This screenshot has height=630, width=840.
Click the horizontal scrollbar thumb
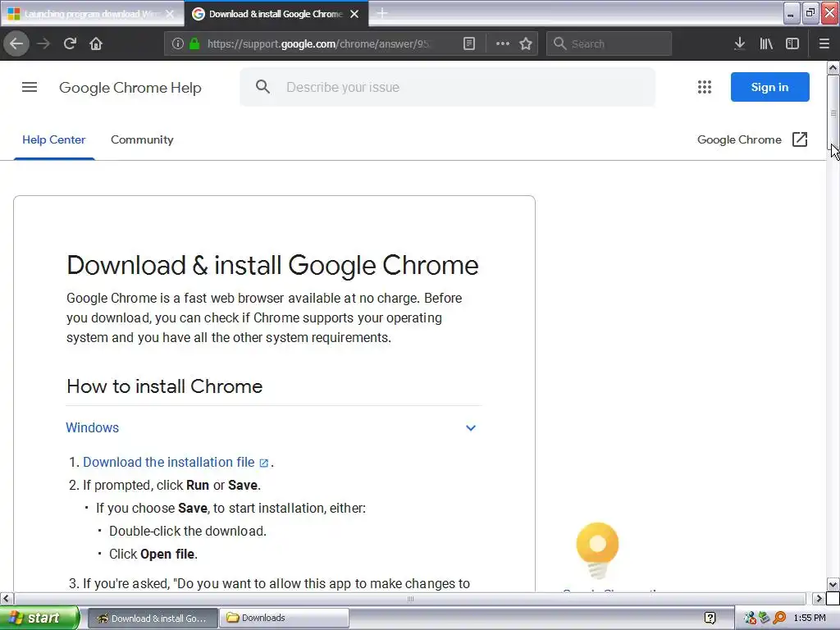pyautogui.click(x=410, y=598)
